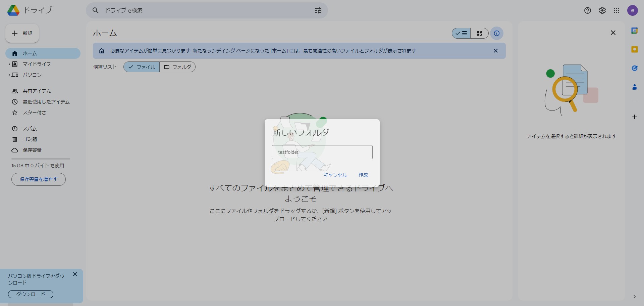Open the help question mark icon
Image resolution: width=644 pixels, height=306 pixels.
tap(588, 10)
